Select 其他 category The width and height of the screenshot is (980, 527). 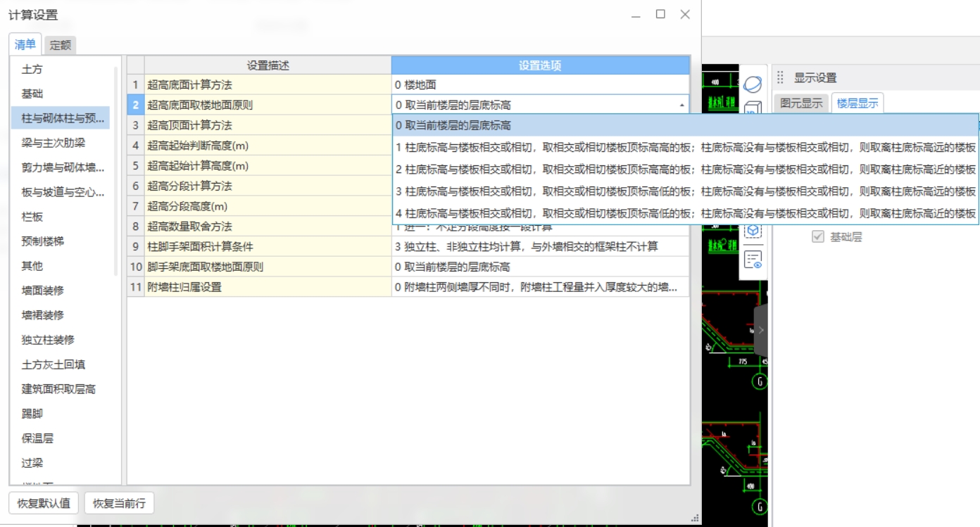click(x=61, y=265)
